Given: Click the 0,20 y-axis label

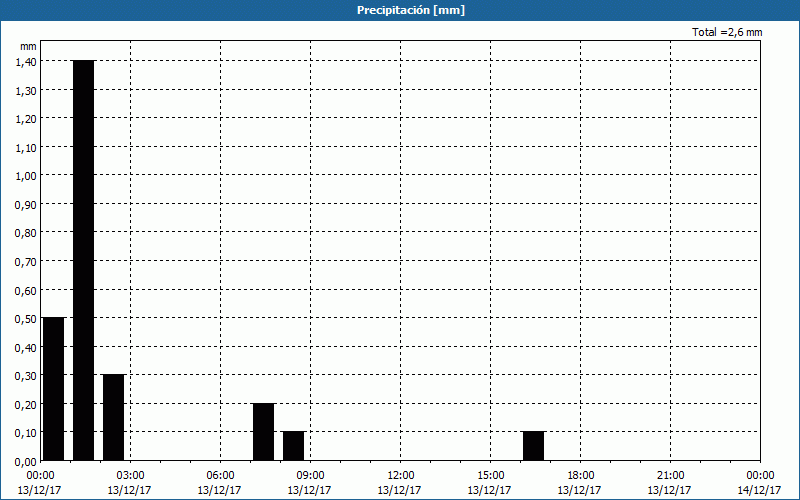Looking at the screenshot, I should 27,405.
